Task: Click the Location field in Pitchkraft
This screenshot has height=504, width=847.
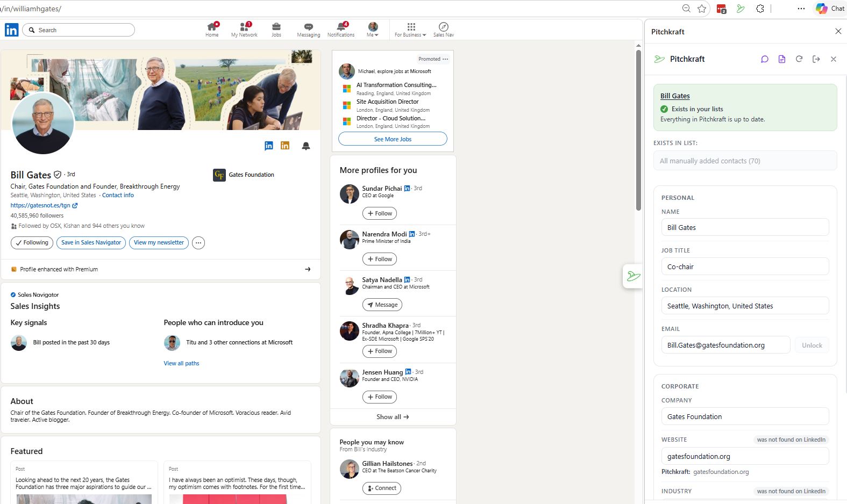Action: pyautogui.click(x=745, y=306)
